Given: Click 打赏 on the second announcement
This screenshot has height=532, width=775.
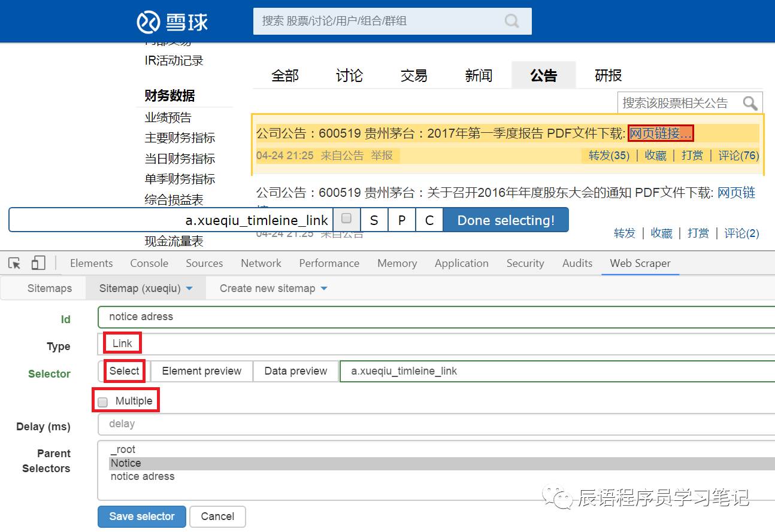Looking at the screenshot, I should (x=698, y=233).
